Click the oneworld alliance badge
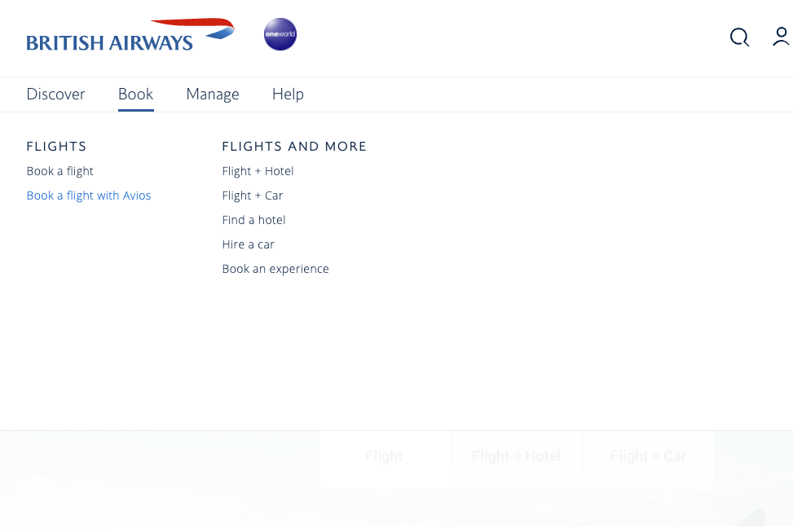 tap(280, 34)
